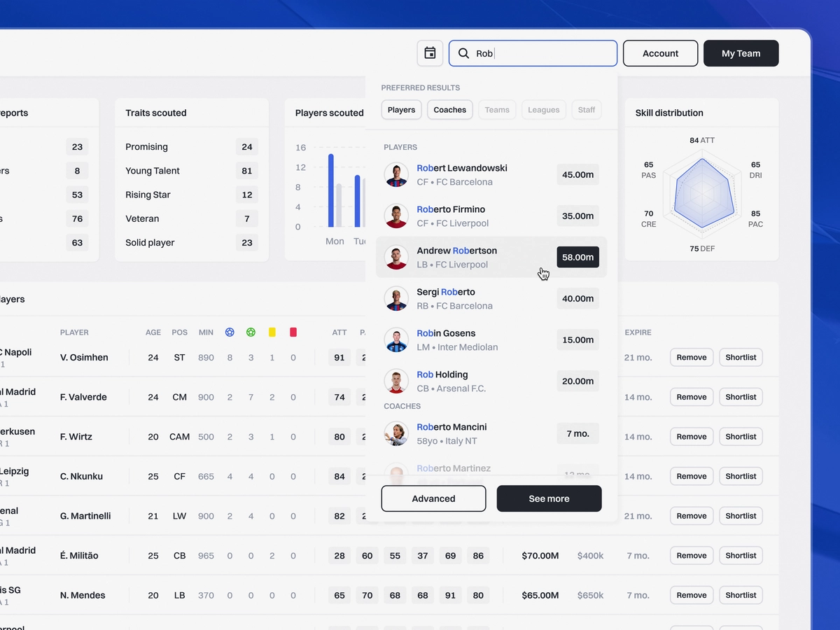
Task: Open the My Team button
Action: click(x=741, y=53)
